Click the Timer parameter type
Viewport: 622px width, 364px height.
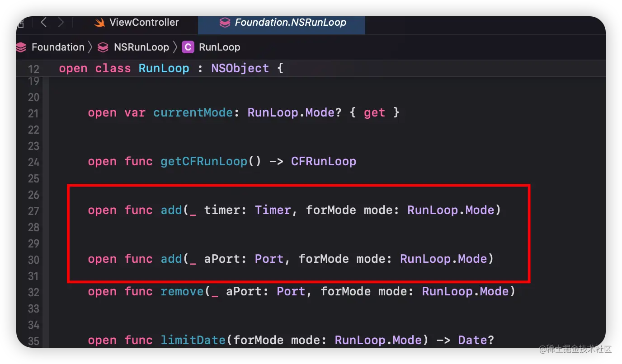tap(273, 210)
